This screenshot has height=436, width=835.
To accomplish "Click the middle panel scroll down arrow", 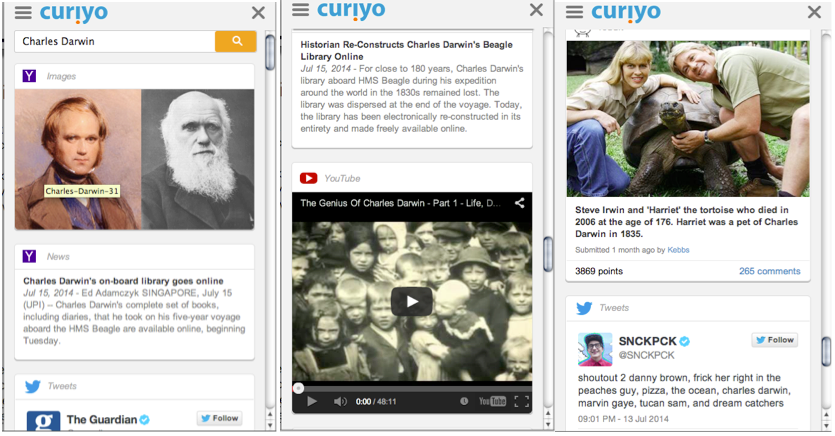I will 548,424.
